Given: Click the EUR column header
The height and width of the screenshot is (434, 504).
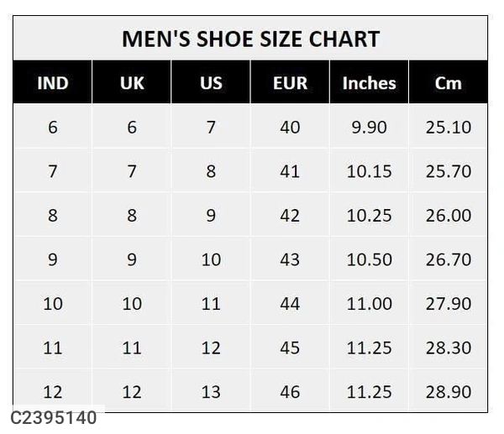Looking at the screenshot, I should click(290, 83).
